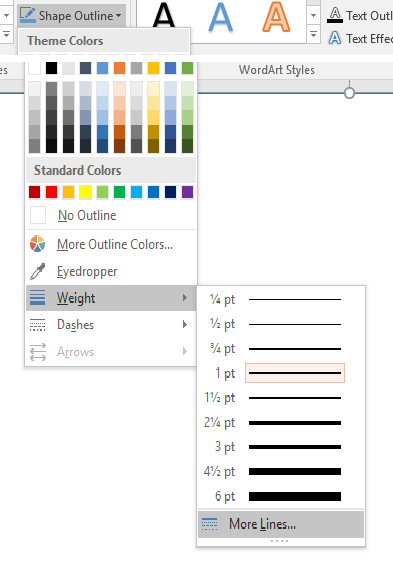Image resolution: width=393 pixels, height=563 pixels.
Task: Pick the light green standard color
Action: pyautogui.click(x=102, y=192)
